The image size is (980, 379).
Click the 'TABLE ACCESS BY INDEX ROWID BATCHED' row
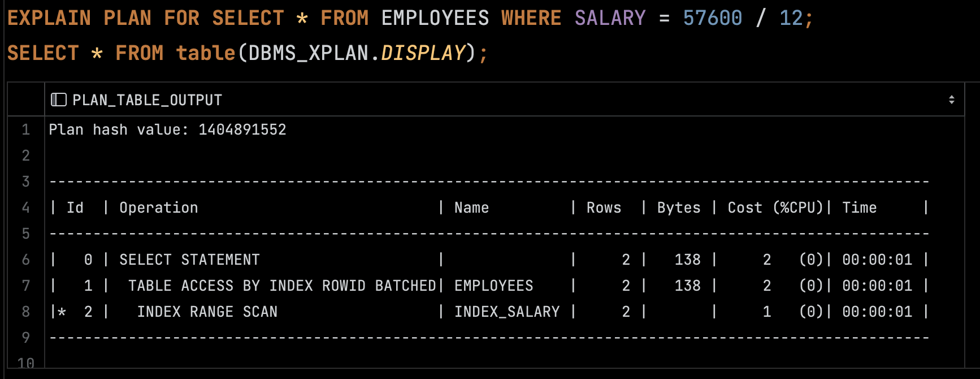504,286
